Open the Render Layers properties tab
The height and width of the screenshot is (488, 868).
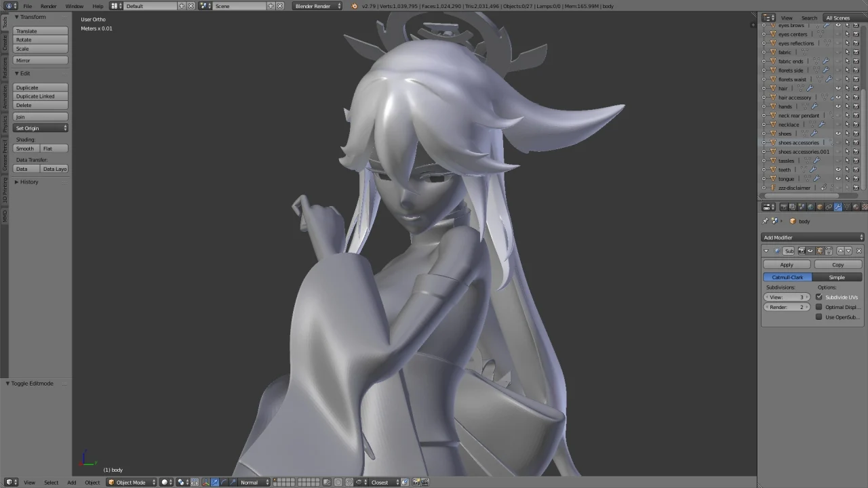point(793,207)
